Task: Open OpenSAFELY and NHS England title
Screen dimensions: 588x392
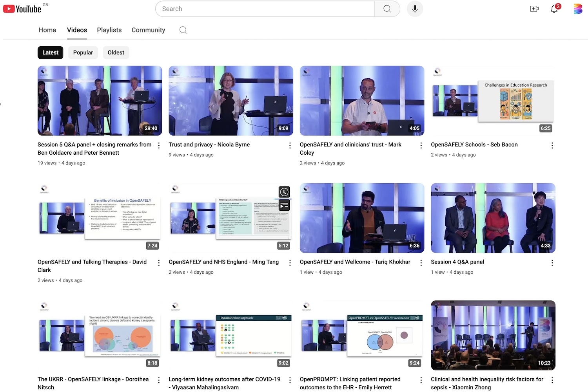Action: [x=223, y=262]
